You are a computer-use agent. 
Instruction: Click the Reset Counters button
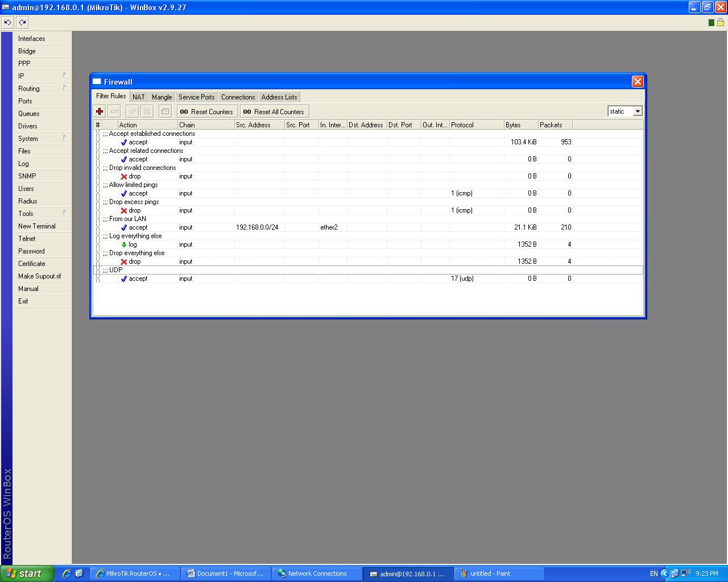coord(208,111)
